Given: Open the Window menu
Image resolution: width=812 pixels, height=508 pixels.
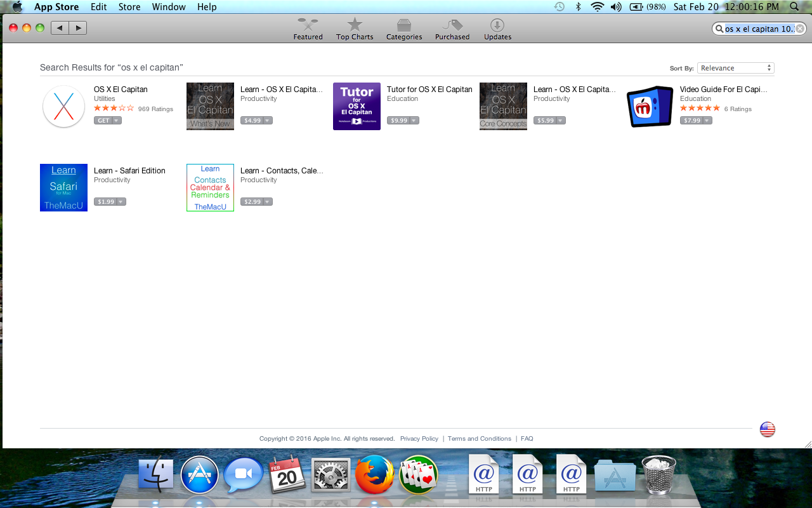Looking at the screenshot, I should pos(169,7).
